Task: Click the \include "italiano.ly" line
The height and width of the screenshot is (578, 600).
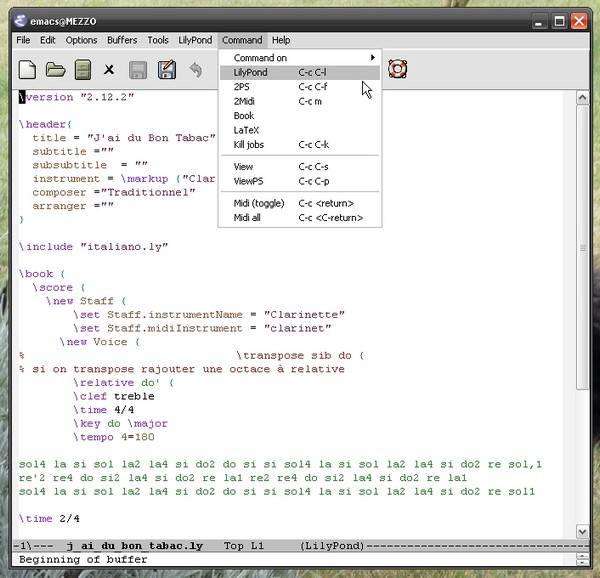Action: point(93,247)
